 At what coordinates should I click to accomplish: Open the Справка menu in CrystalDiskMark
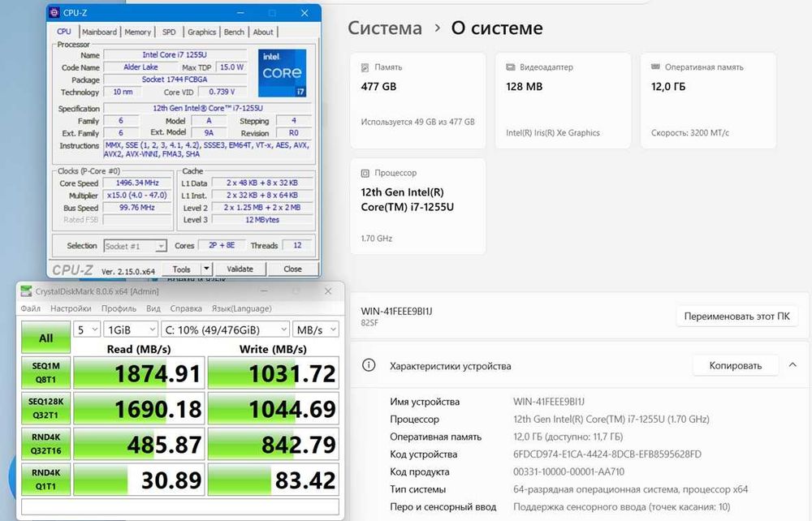tap(186, 308)
